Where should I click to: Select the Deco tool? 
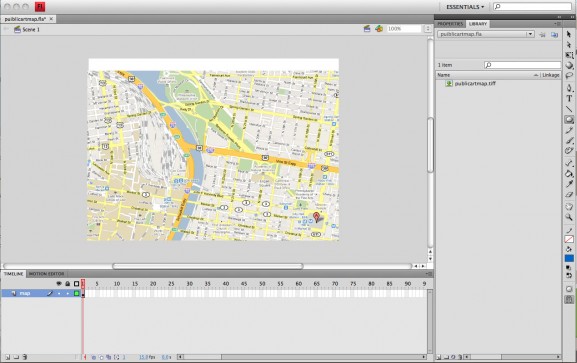569,151
